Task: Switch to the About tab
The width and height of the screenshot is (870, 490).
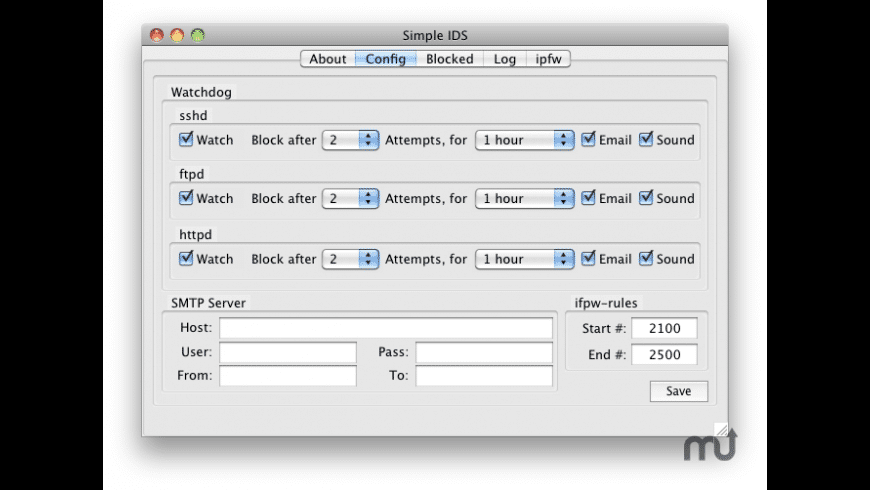Action: (327, 59)
